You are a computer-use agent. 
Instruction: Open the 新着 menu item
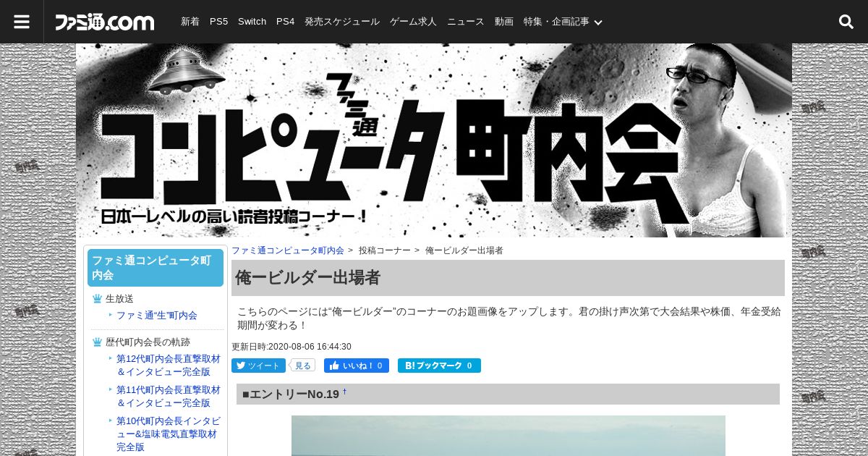[190, 22]
